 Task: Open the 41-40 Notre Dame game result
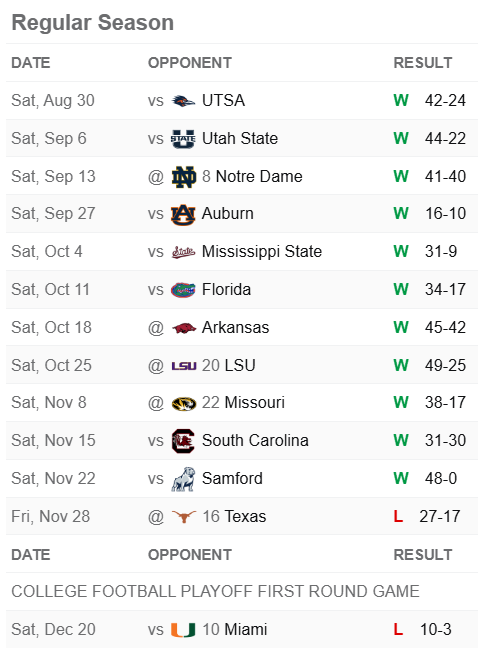(445, 176)
